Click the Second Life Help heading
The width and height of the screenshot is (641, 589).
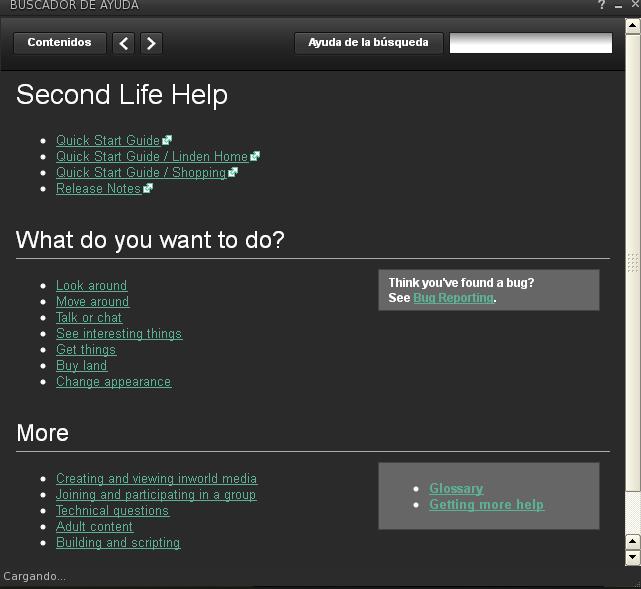122,95
